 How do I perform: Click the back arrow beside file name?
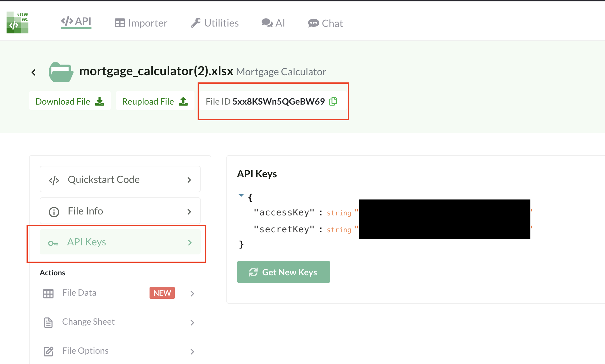(34, 72)
